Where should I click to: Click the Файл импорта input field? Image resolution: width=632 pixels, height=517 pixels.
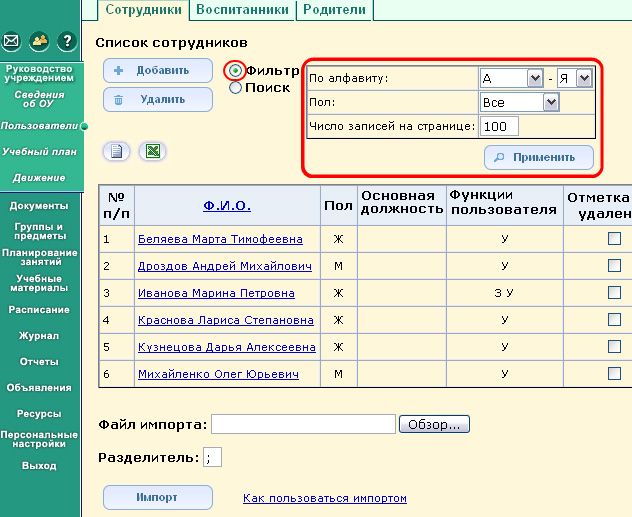coord(303,425)
